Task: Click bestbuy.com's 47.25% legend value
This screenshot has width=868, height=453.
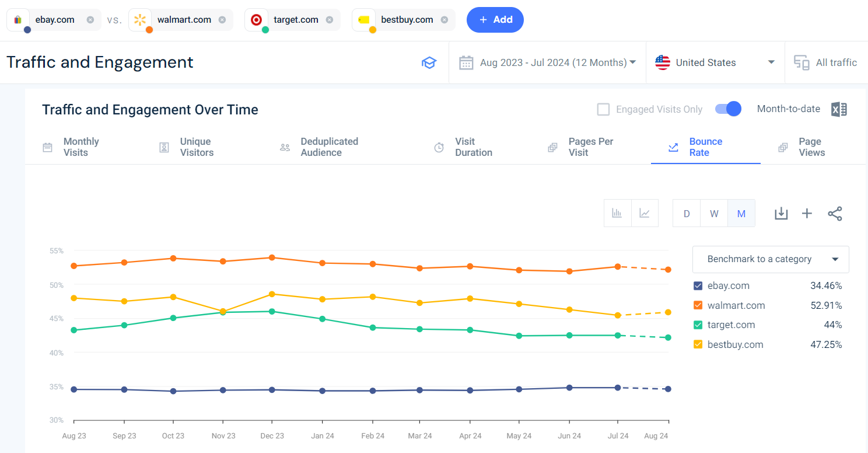Action: point(826,344)
